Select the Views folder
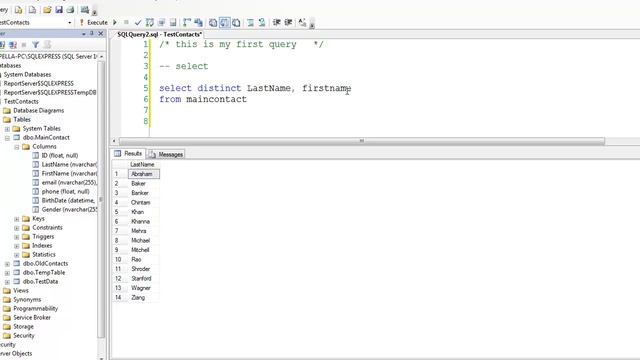 (x=21, y=291)
